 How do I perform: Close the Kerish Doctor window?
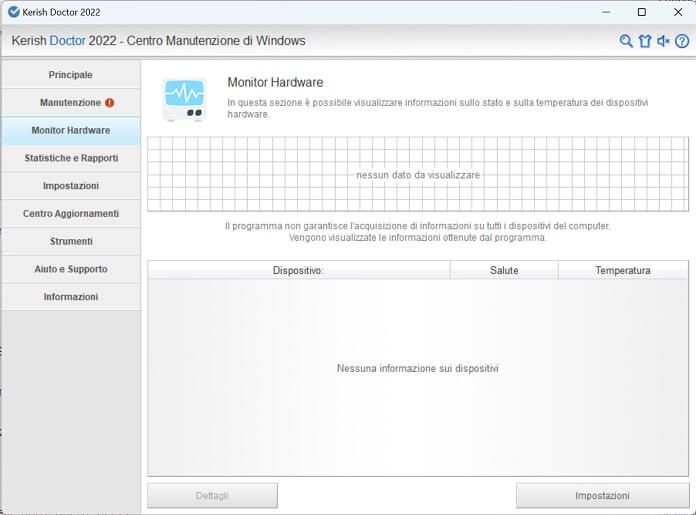click(678, 12)
